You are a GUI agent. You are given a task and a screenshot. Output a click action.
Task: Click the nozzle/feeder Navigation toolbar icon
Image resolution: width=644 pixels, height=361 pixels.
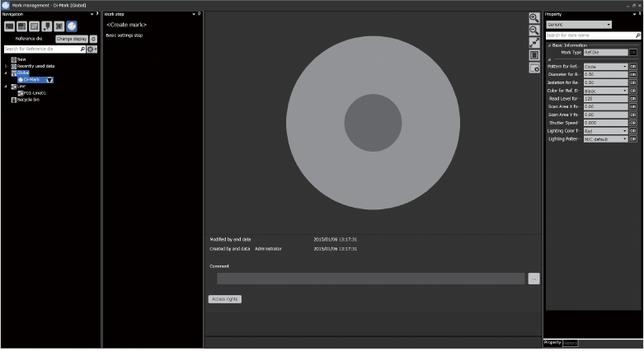(x=47, y=26)
